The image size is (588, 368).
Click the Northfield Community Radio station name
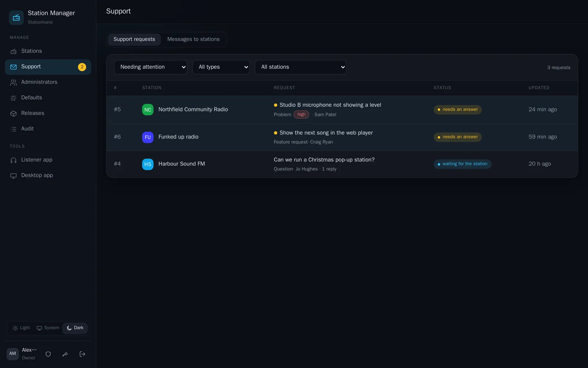[x=193, y=110]
